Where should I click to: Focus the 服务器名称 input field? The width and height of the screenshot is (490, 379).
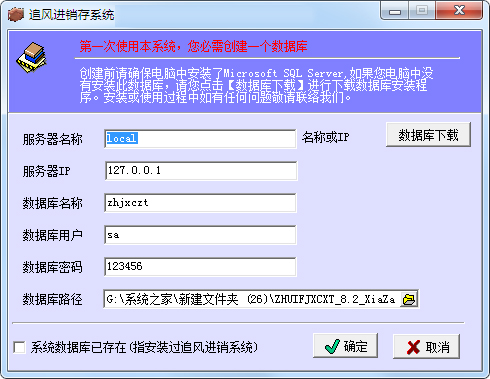click(200, 139)
